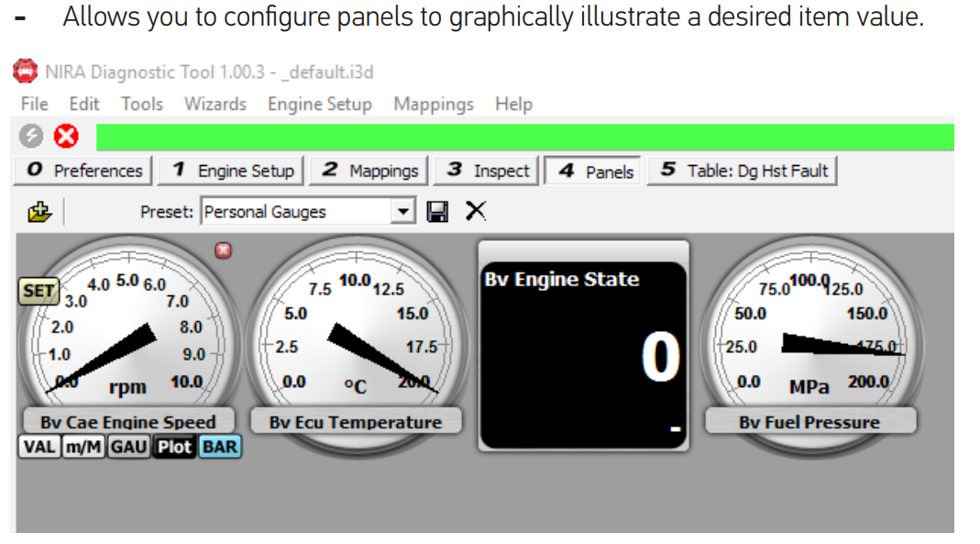
Task: Click the gray lightning connect icon
Action: 30,136
